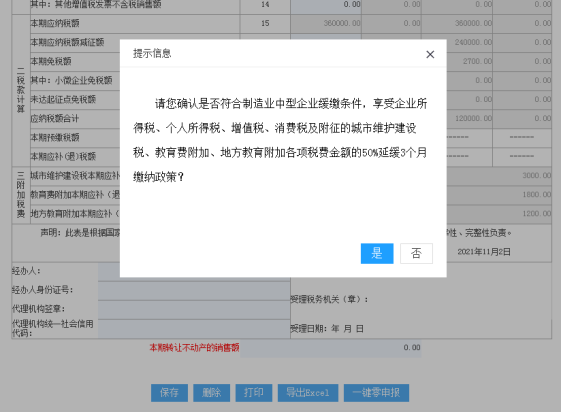
Task: Click the 应纳税额合计 row label
Action: [55, 118]
